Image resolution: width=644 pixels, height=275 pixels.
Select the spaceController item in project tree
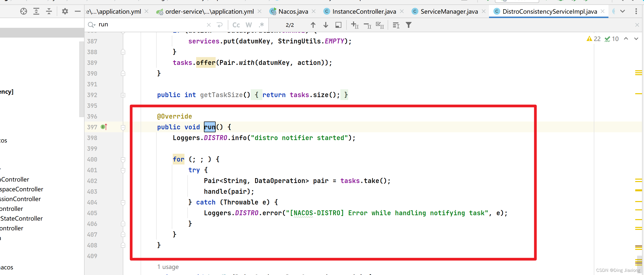(x=21, y=189)
